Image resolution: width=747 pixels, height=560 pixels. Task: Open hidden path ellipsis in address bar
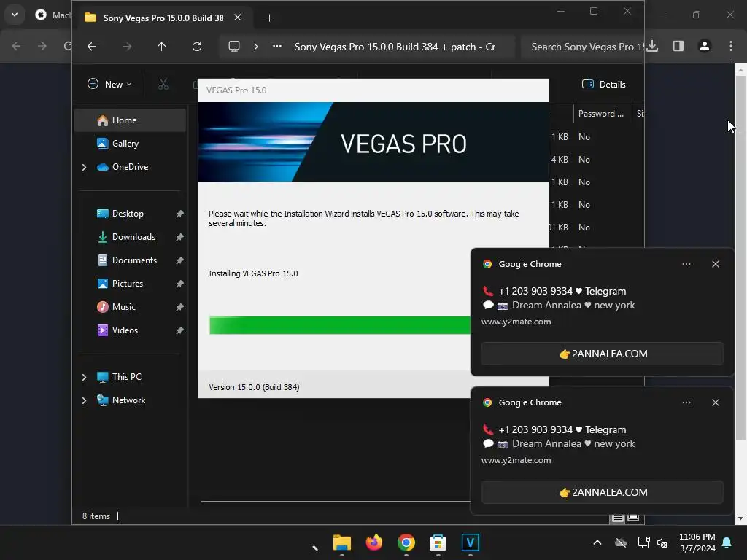(x=277, y=46)
